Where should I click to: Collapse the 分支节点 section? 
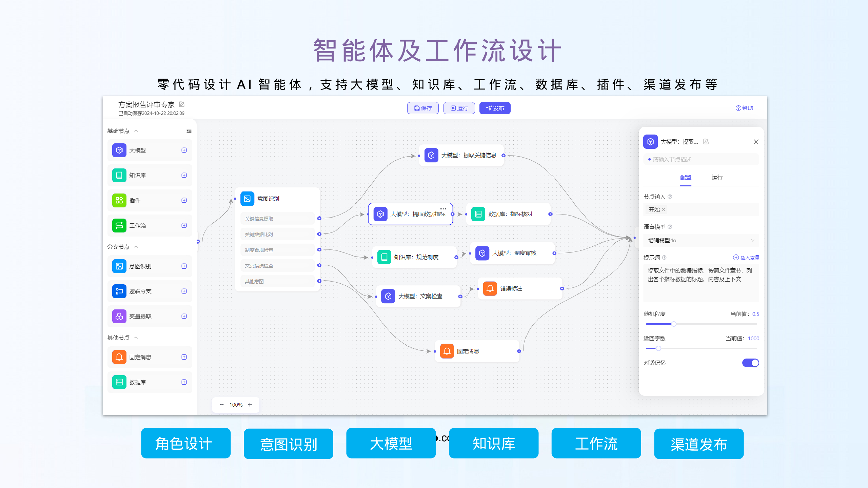click(136, 247)
